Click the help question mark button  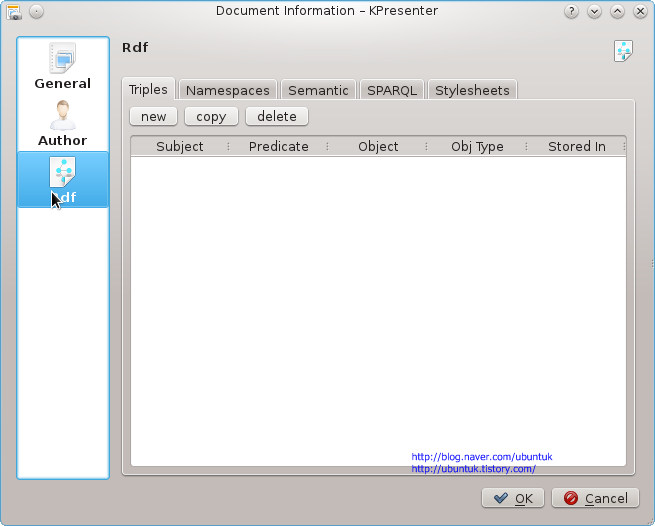pyautogui.click(x=571, y=11)
